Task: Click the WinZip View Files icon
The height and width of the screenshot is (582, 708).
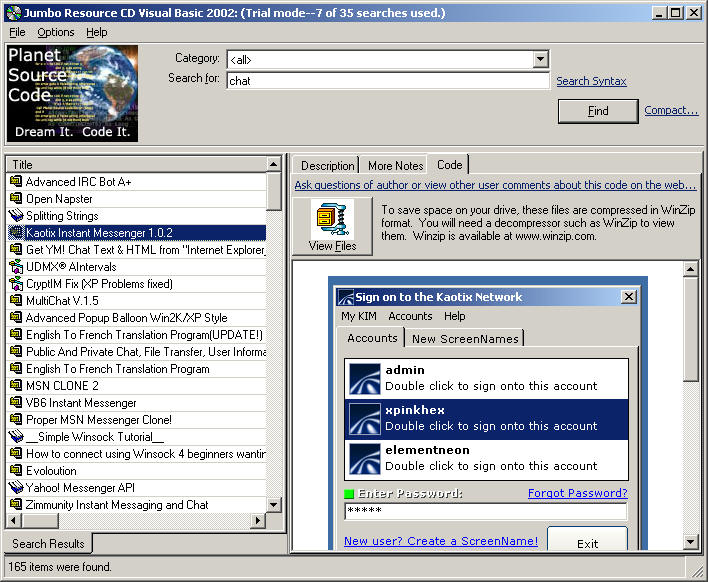Action: (332, 219)
